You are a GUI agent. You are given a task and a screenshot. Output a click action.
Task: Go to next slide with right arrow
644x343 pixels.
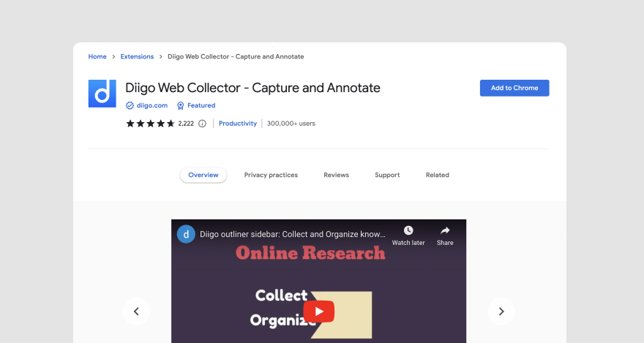click(x=501, y=312)
